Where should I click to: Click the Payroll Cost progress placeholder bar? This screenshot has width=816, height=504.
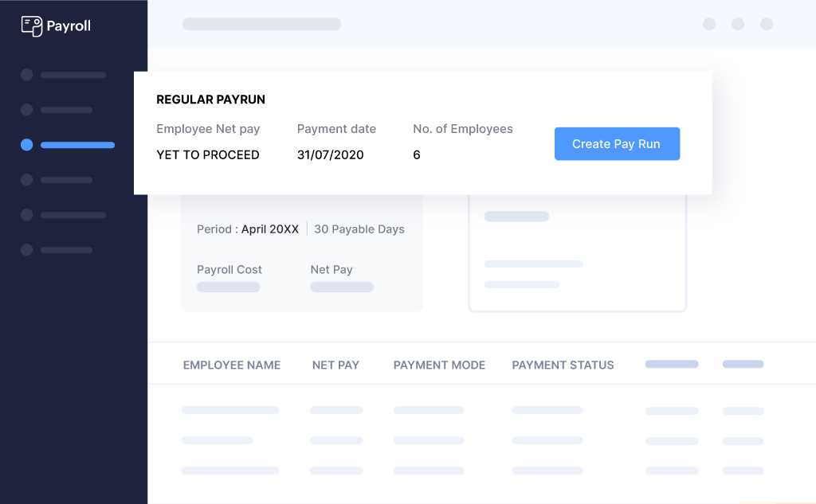click(x=228, y=287)
